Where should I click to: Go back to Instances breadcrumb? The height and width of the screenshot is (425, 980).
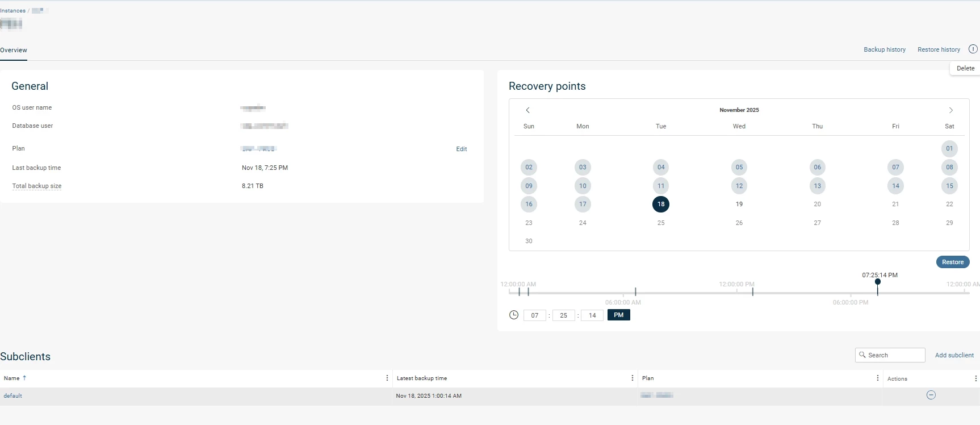pyautogui.click(x=12, y=11)
